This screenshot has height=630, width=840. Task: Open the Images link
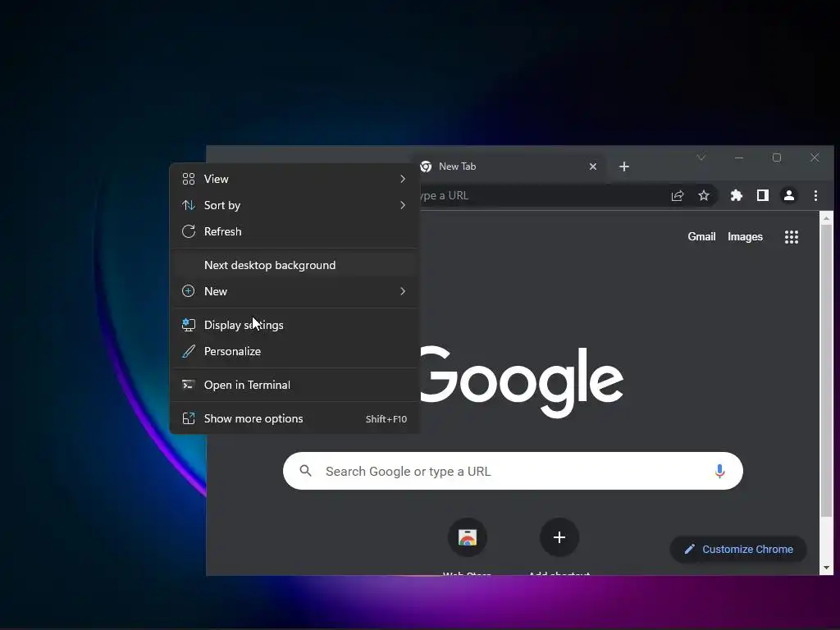(x=745, y=237)
